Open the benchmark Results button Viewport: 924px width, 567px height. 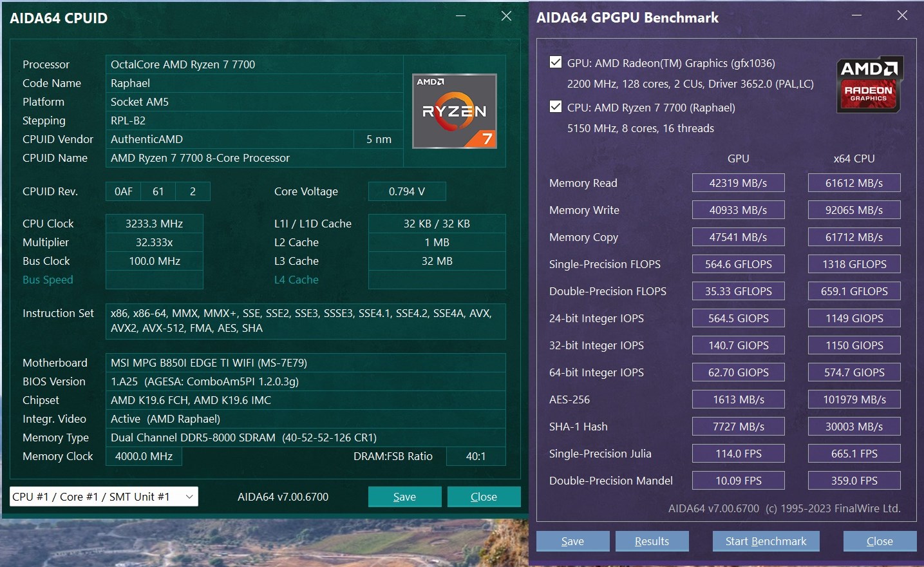click(652, 541)
